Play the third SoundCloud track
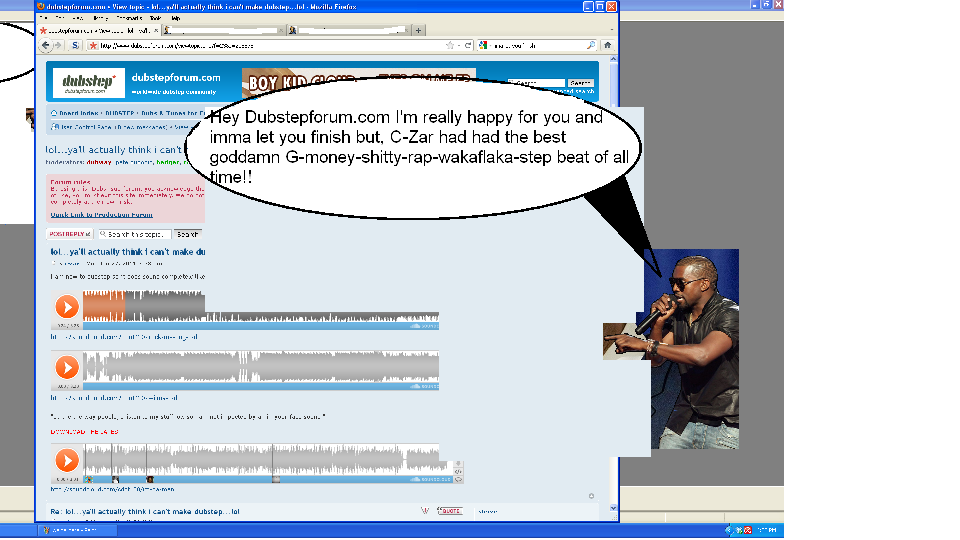960x540 pixels. 67,460
